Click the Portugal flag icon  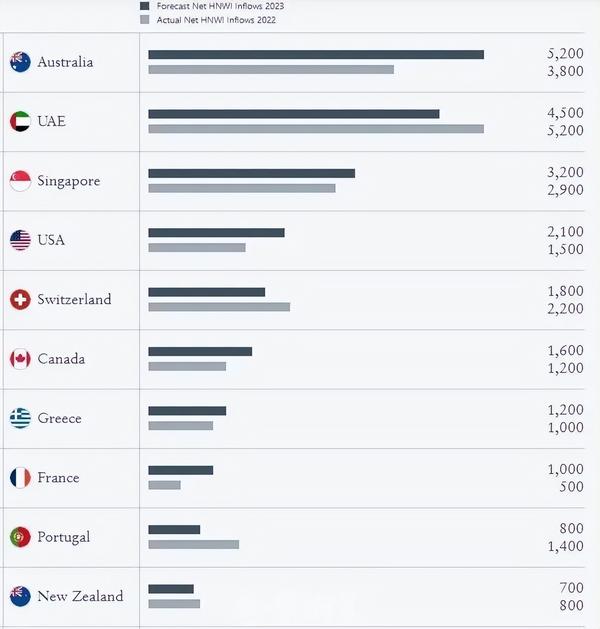pyautogui.click(x=20, y=537)
